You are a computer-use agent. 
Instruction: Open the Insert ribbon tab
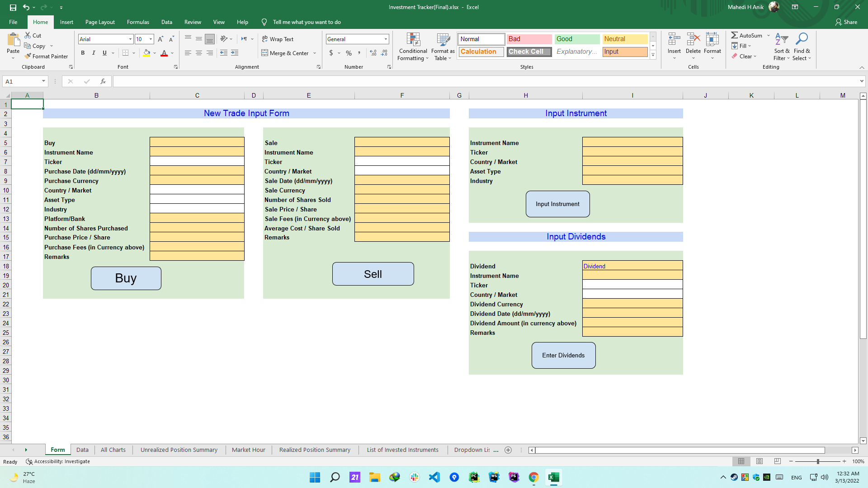66,22
